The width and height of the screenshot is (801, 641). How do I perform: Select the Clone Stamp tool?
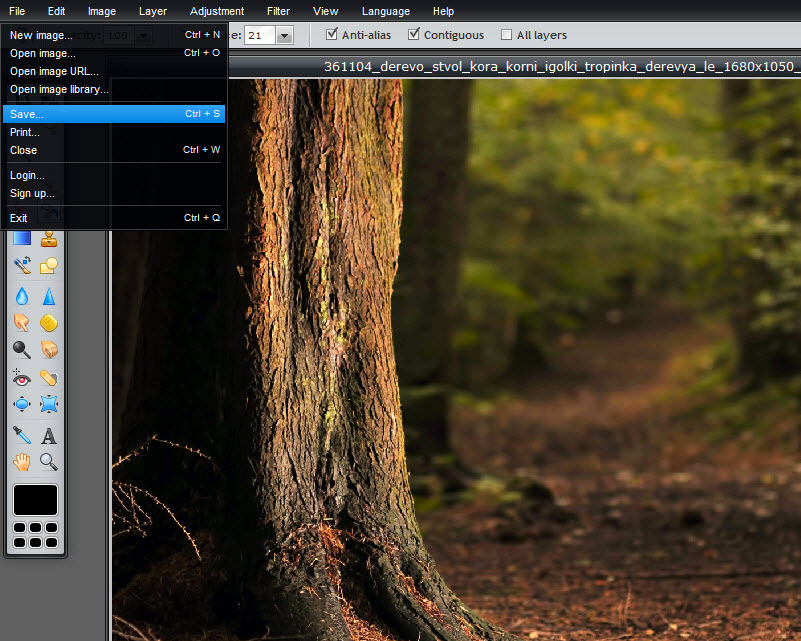click(x=49, y=239)
